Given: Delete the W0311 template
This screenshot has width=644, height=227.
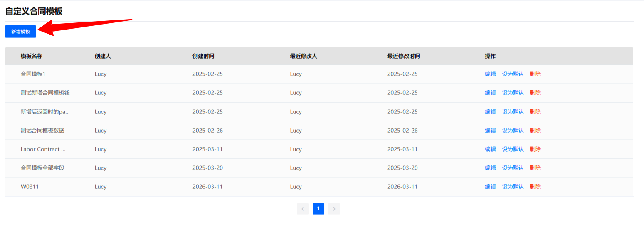Looking at the screenshot, I should [535, 187].
